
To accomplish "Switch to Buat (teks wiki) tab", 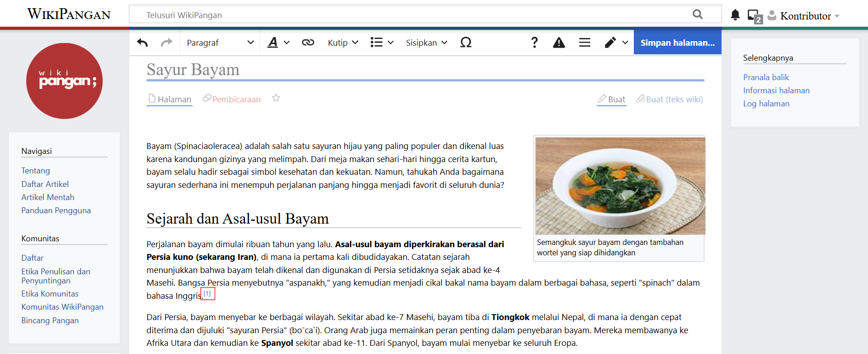I will pyautogui.click(x=674, y=99).
